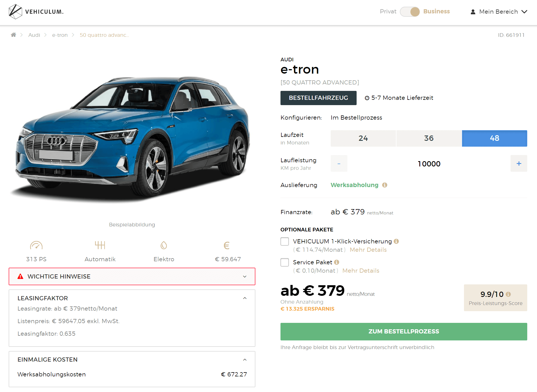The height and width of the screenshot is (392, 537).
Task: Collapse the Leasingfaktor section
Action: [245, 298]
